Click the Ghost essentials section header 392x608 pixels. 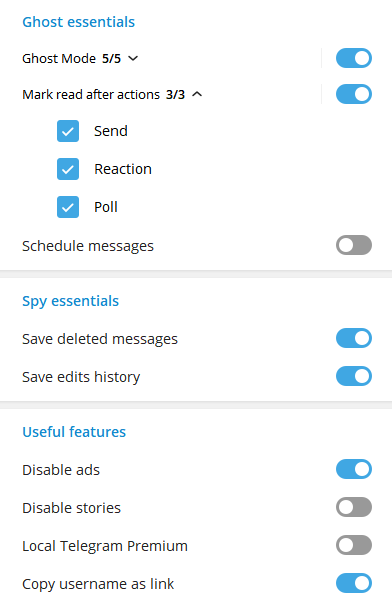click(x=79, y=22)
